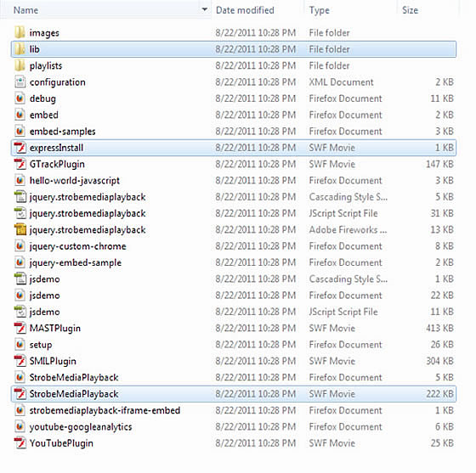Click the SMILPlugin SWF icon
This screenshot has height=473, width=476.
20,361
